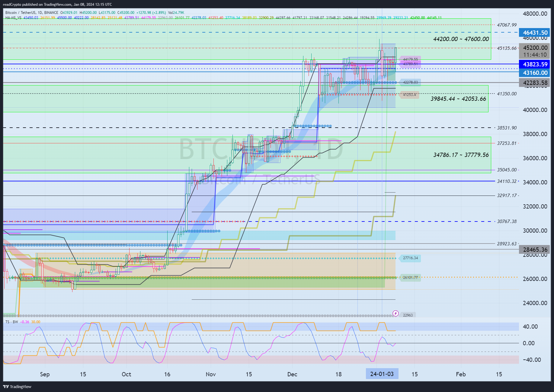This screenshot has height=392, width=554.
Task: Click the 47067.99 level label
Action: [507, 25]
